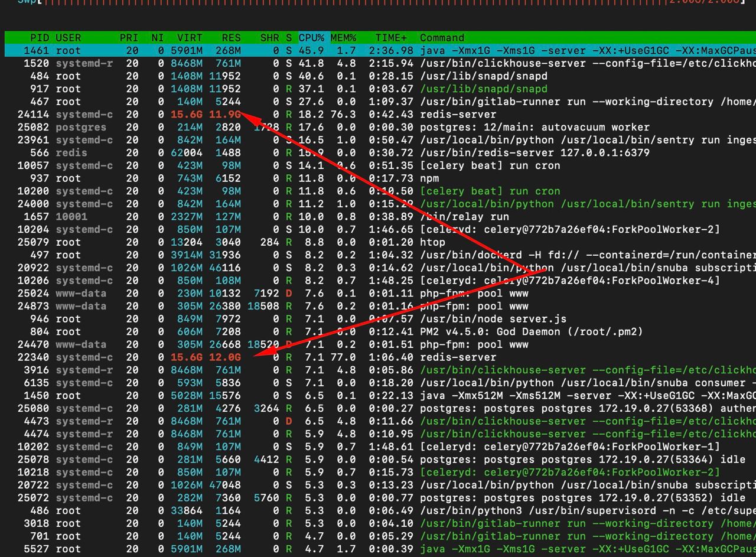The height and width of the screenshot is (557, 756).
Task: Select snapd process row with PID 484
Action: 380,76
